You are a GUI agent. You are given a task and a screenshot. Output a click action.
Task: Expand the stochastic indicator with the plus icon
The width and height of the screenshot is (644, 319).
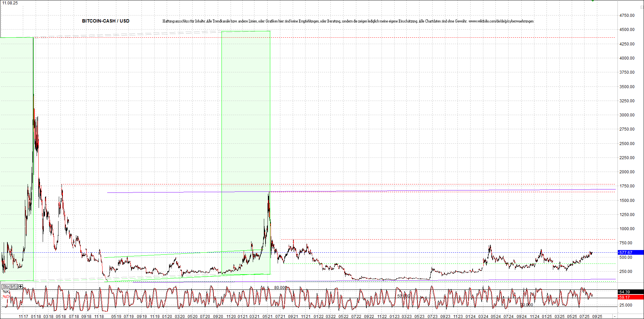(21, 286)
